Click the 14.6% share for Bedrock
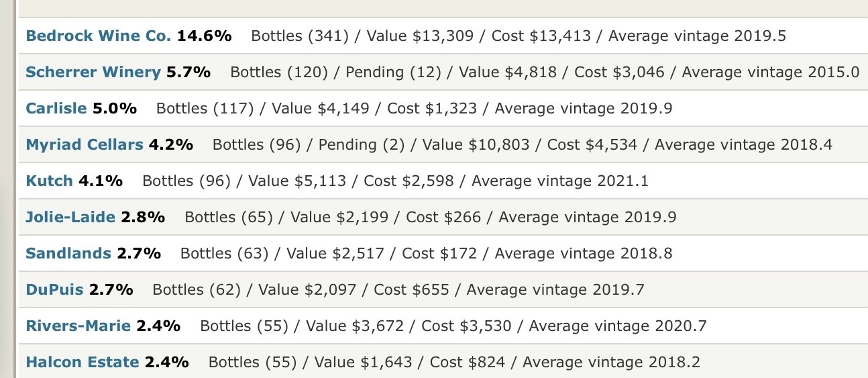 click(204, 36)
